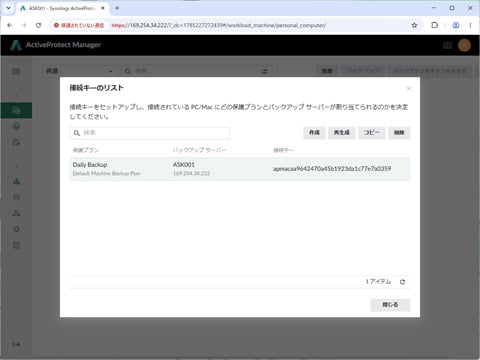Select the ASK001 Synology ActiveProtect tab

(62, 8)
